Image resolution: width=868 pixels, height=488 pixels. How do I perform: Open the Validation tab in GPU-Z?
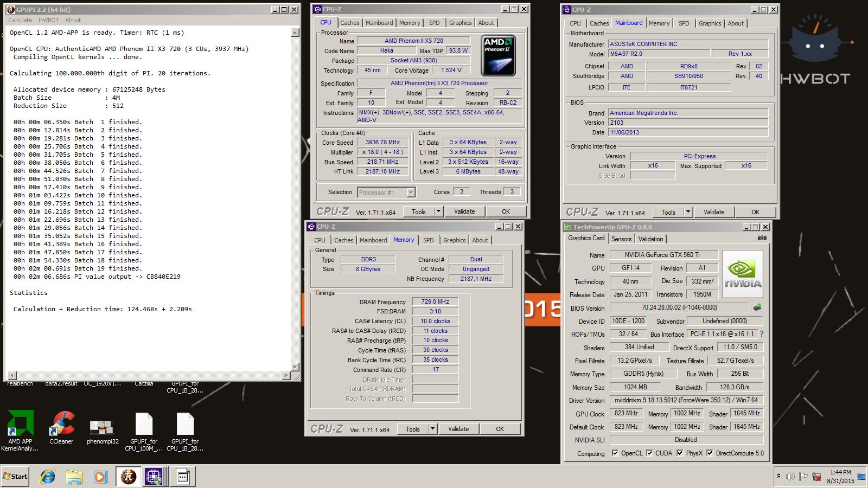650,239
